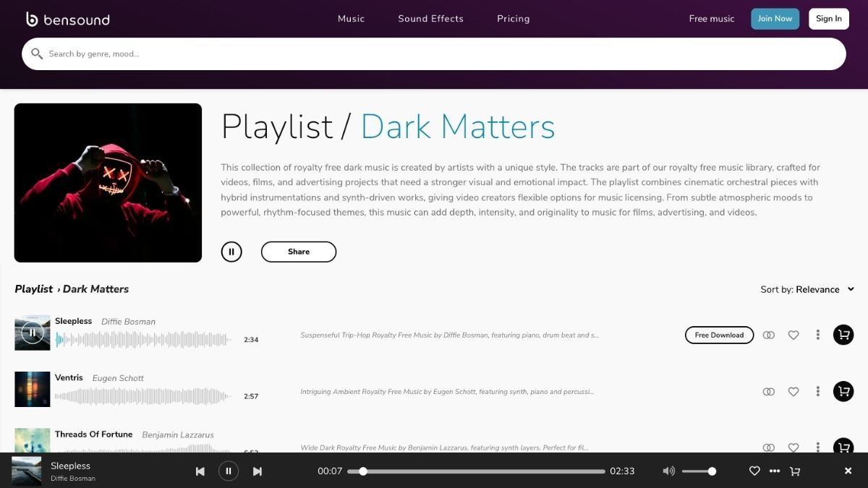Click the search magnifier icon
This screenshot has width=868, height=488.
(37, 53)
